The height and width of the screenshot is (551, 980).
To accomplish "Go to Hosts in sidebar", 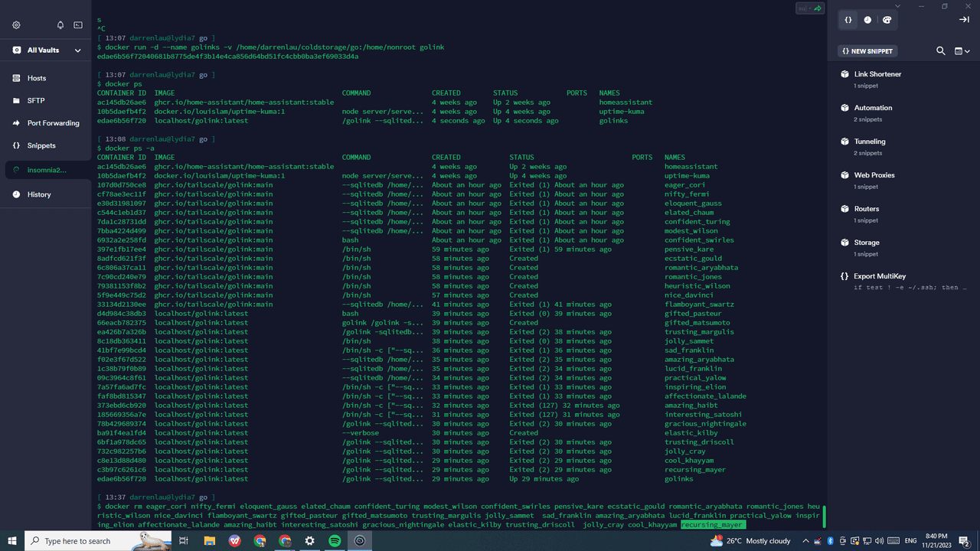I will coord(37,78).
